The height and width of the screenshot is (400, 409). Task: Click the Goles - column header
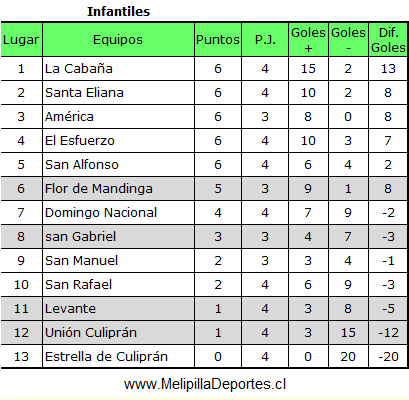(x=348, y=40)
